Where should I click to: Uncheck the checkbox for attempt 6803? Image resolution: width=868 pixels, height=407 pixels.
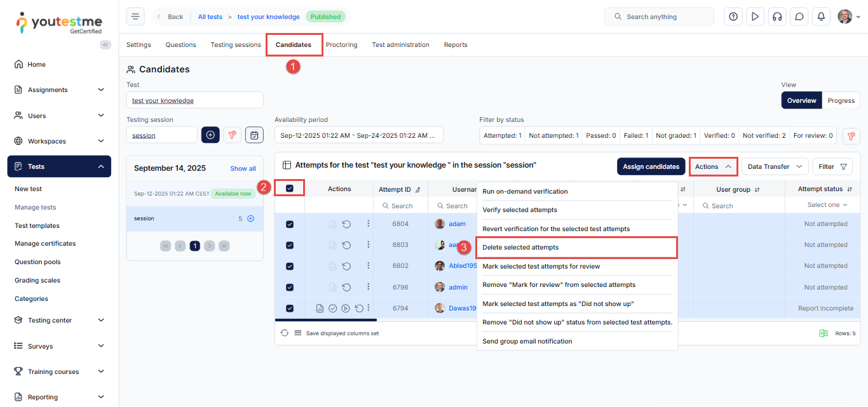click(290, 245)
